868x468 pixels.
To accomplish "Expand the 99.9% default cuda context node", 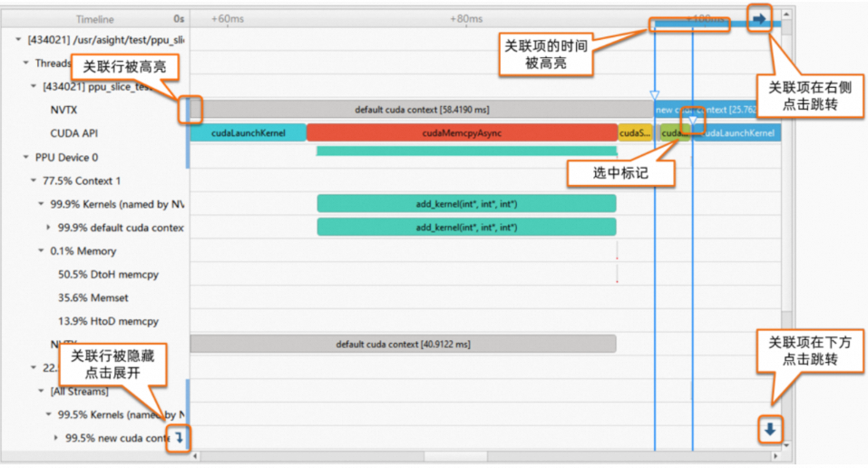I will point(49,228).
